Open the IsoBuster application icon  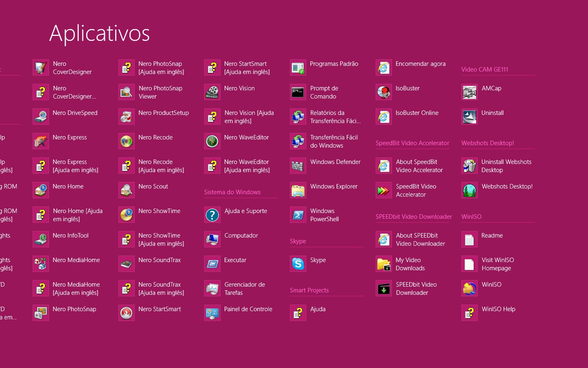(384, 92)
